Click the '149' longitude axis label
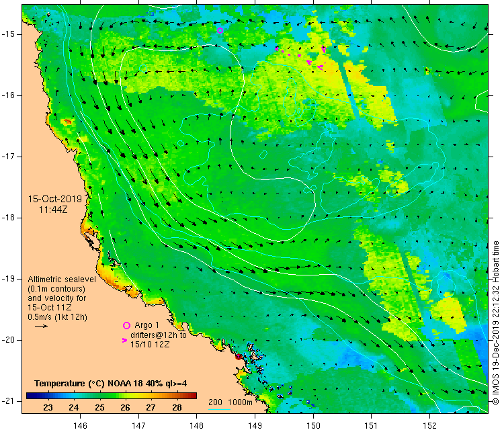 255,425
